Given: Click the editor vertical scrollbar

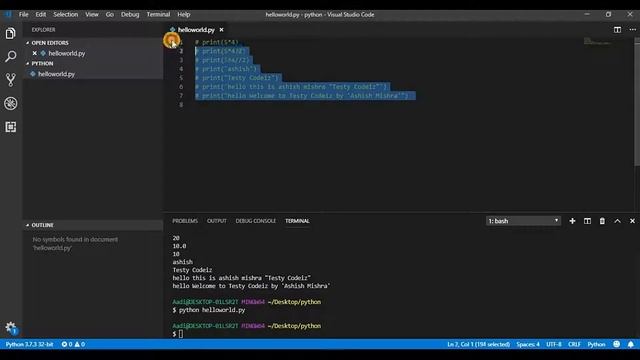Looking at the screenshot, I should [637, 102].
